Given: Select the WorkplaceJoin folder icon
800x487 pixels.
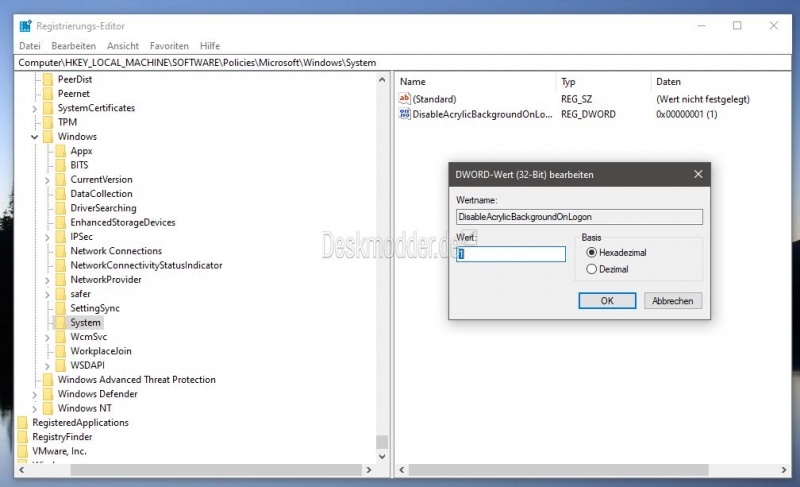Looking at the screenshot, I should point(61,350).
